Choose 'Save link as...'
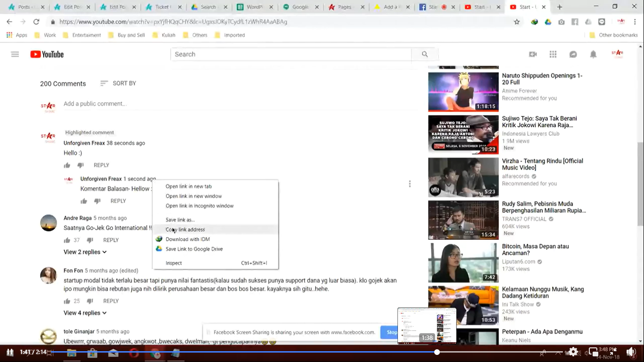Viewport: 644px width, 362px height. 215,220
